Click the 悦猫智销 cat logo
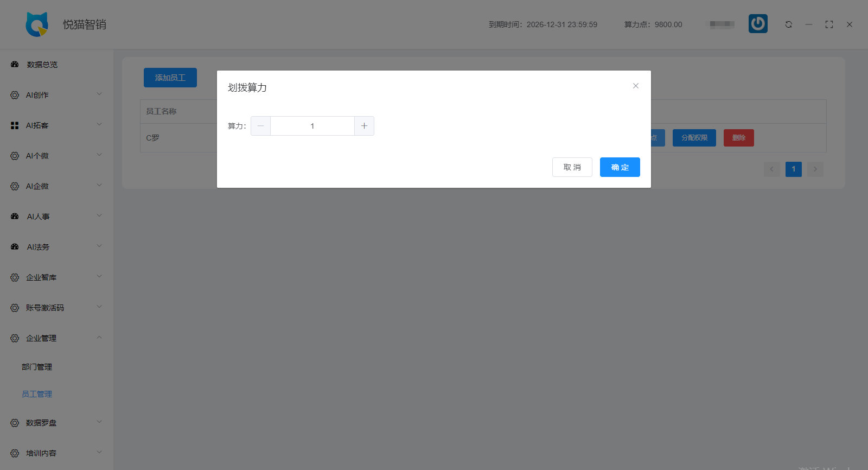The width and height of the screenshot is (868, 470). click(37, 24)
